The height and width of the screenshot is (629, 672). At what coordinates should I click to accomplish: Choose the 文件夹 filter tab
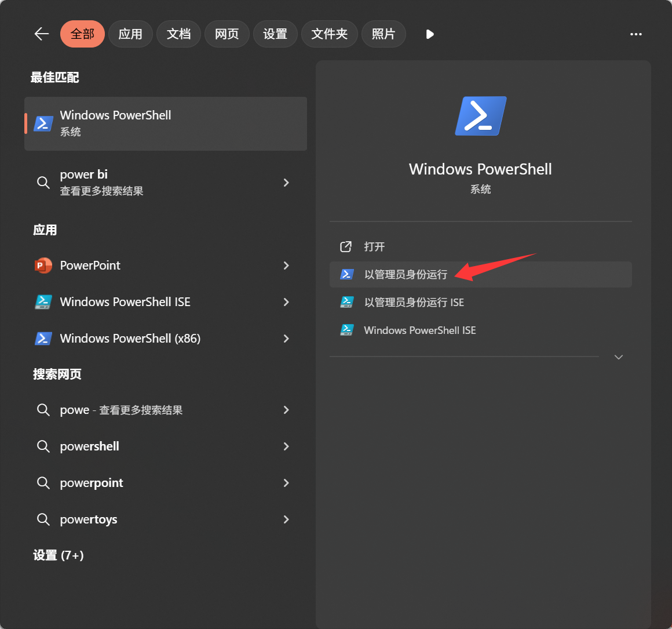(x=329, y=34)
